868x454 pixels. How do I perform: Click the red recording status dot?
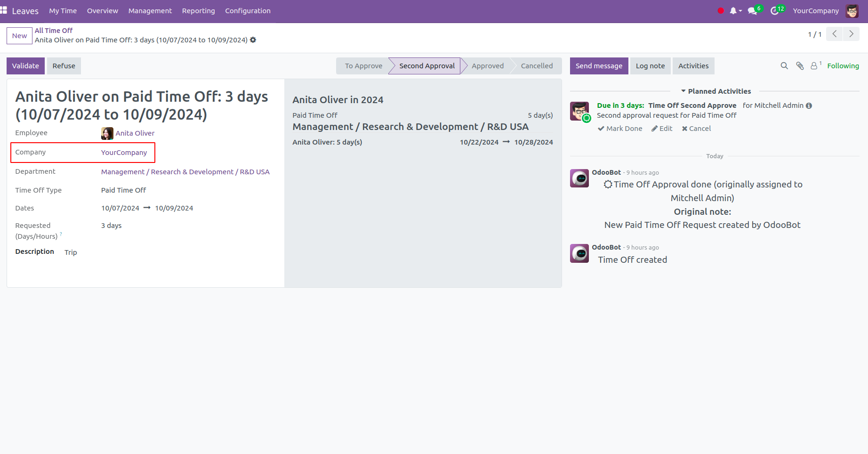[x=721, y=11]
